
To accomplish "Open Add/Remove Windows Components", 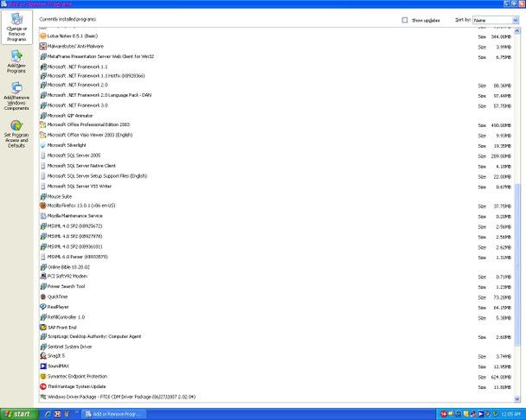I will (16, 96).
